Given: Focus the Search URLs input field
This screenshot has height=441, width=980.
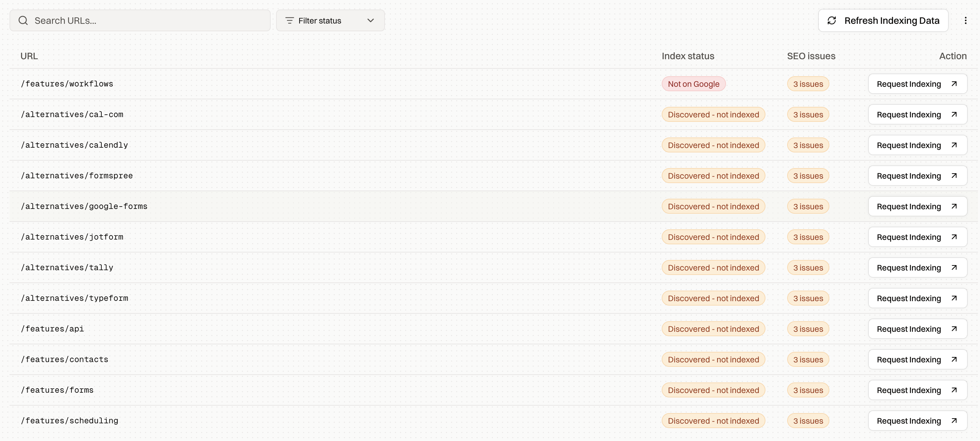Looking at the screenshot, I should click(x=140, y=20).
